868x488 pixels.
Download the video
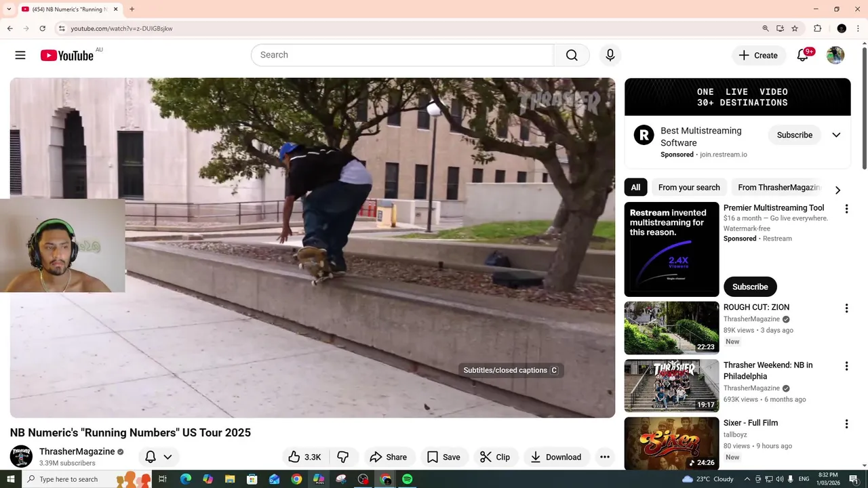(556, 457)
